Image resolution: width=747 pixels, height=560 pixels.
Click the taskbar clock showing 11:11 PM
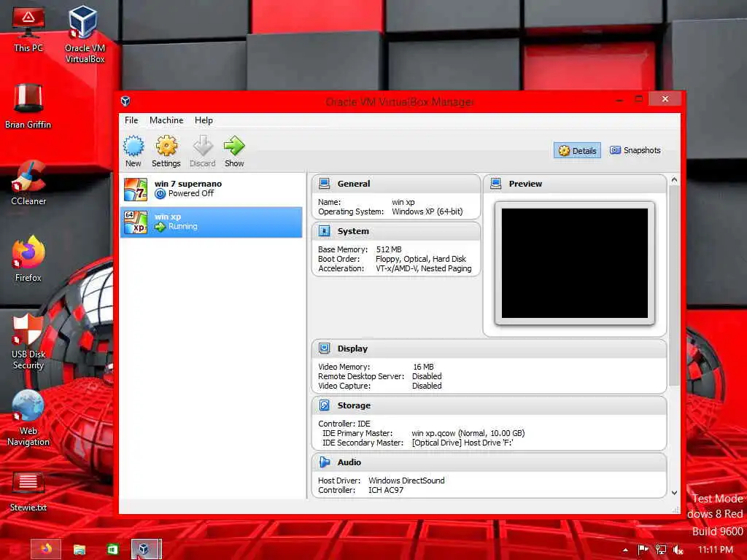point(715,550)
